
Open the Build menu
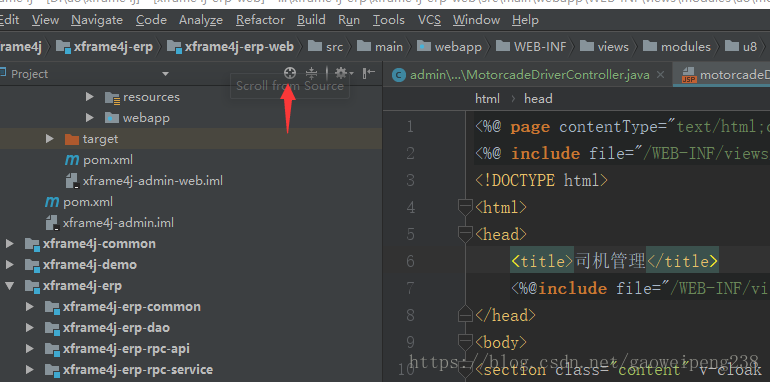click(311, 20)
